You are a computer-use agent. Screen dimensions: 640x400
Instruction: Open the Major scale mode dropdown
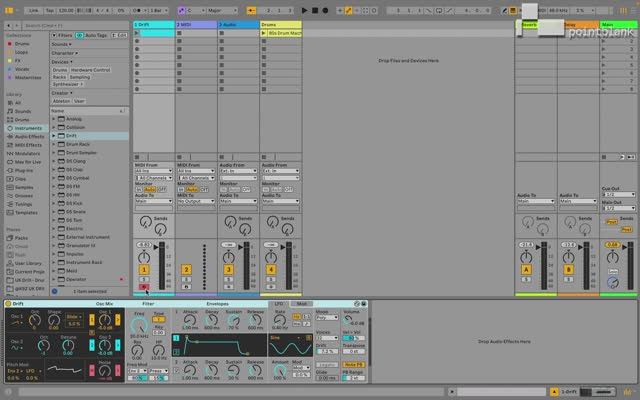[222, 10]
